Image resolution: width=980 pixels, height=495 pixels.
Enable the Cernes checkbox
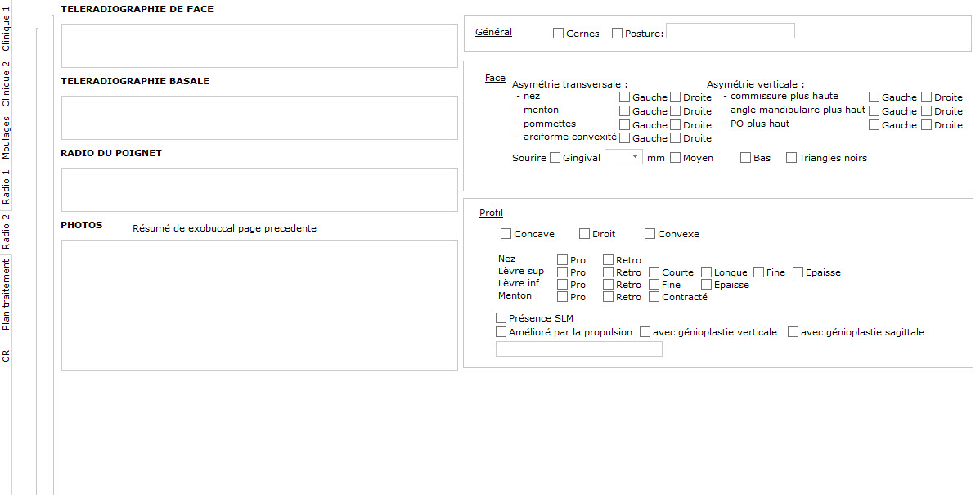coord(558,33)
